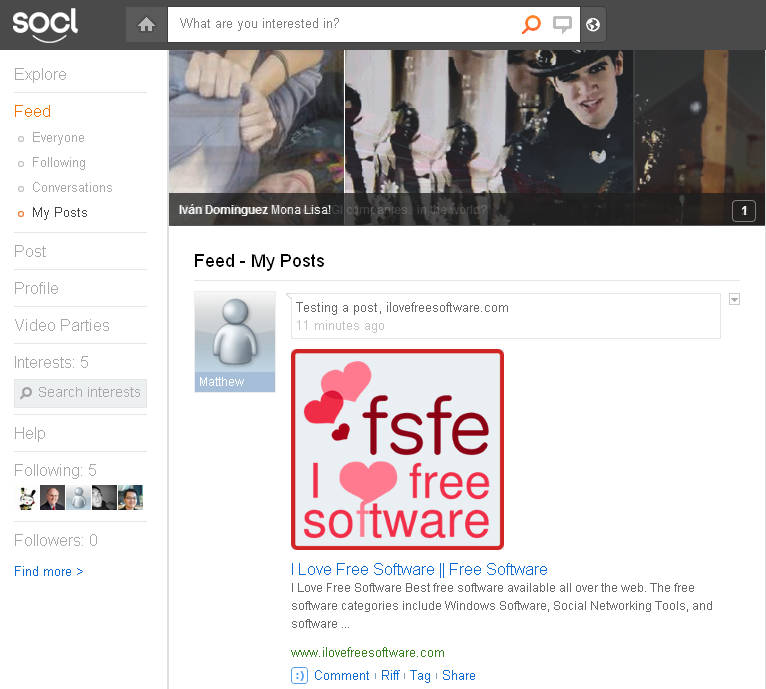
Task: Go to the home page icon
Action: click(146, 24)
